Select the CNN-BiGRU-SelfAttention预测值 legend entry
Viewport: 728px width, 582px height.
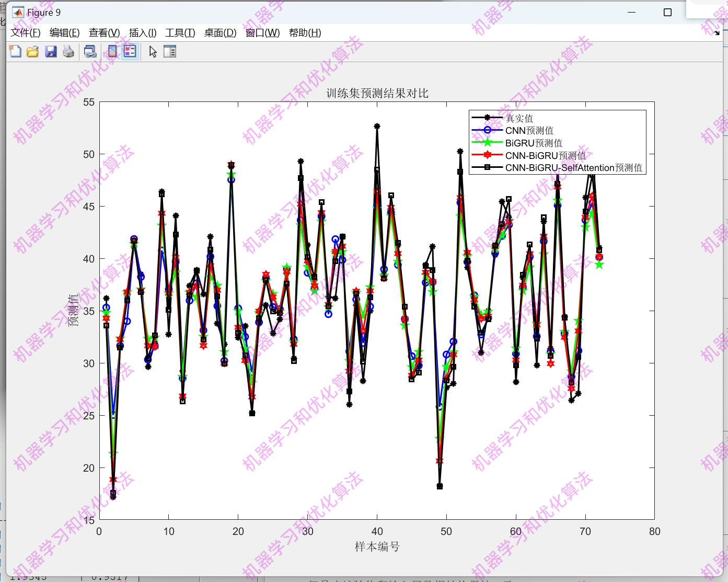tap(573, 168)
